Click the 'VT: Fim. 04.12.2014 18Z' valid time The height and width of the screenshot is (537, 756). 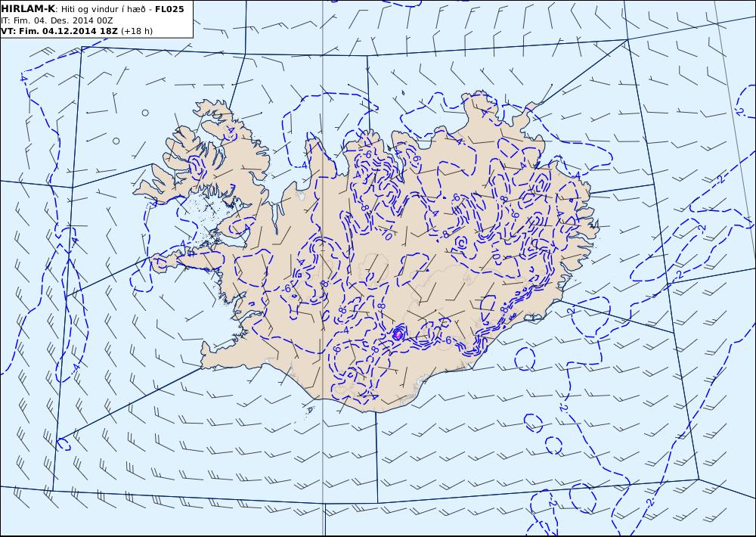(59, 31)
